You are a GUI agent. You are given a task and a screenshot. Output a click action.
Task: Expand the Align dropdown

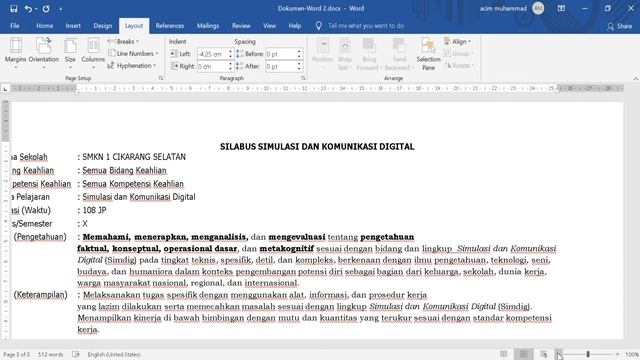458,41
